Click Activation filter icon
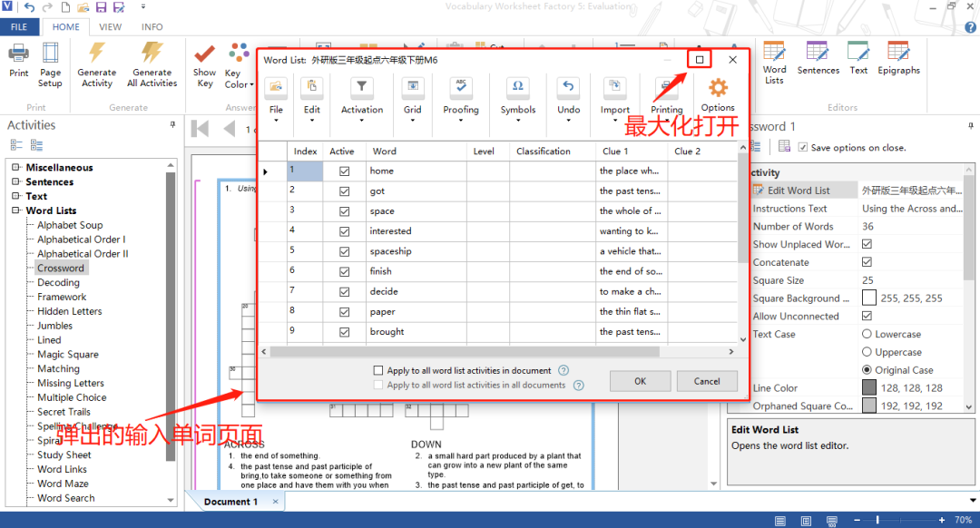The height and width of the screenshot is (528, 980). 362,89
